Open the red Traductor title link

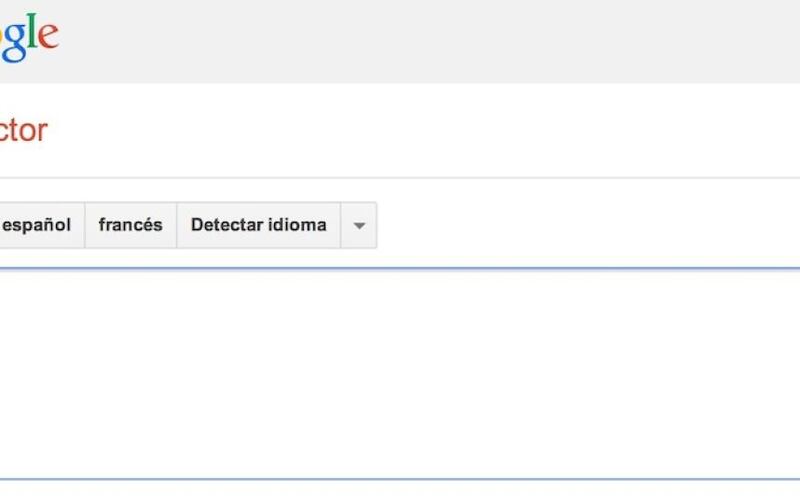23,131
